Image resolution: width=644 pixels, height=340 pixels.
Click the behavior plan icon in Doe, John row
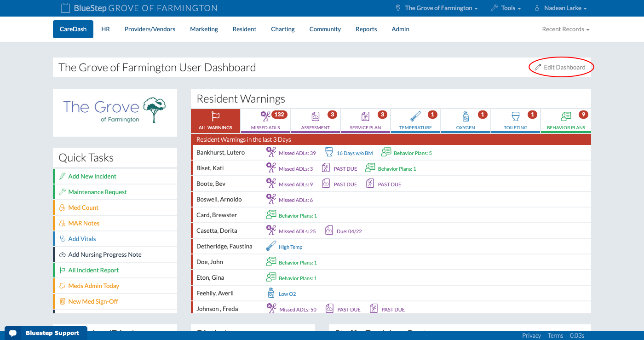coord(271,262)
